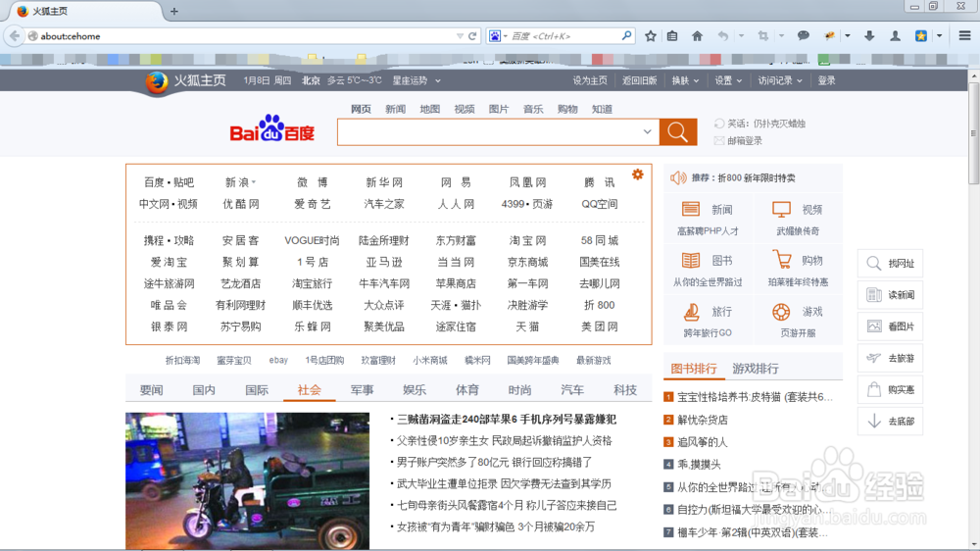Click the 旅行 travel icon

(x=691, y=311)
